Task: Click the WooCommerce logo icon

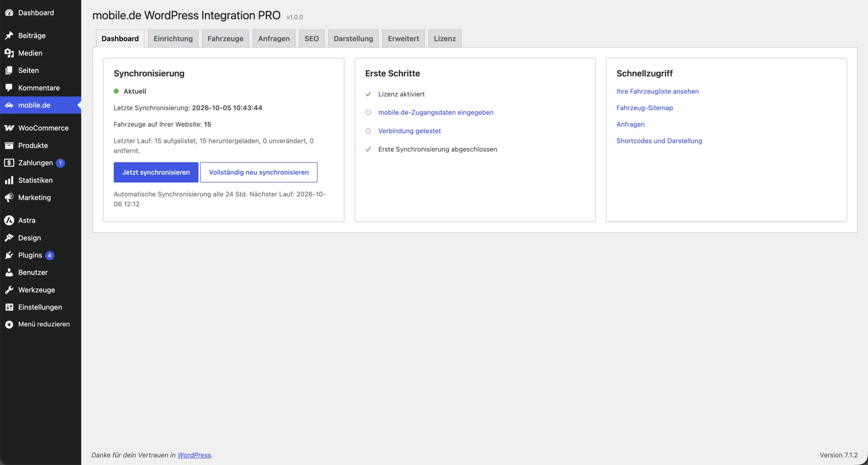Action: [9, 128]
